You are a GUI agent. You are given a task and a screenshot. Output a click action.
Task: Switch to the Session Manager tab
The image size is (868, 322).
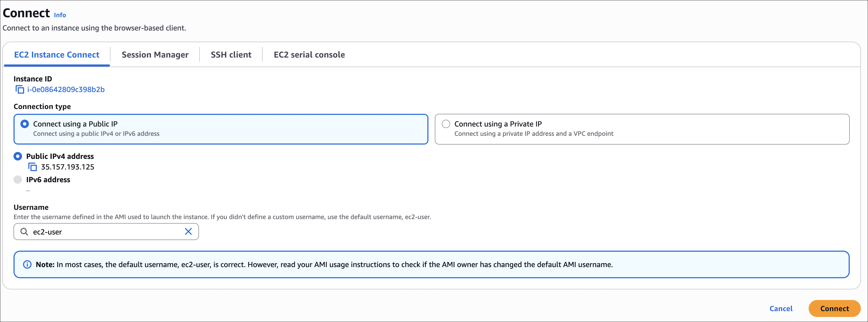[155, 55]
